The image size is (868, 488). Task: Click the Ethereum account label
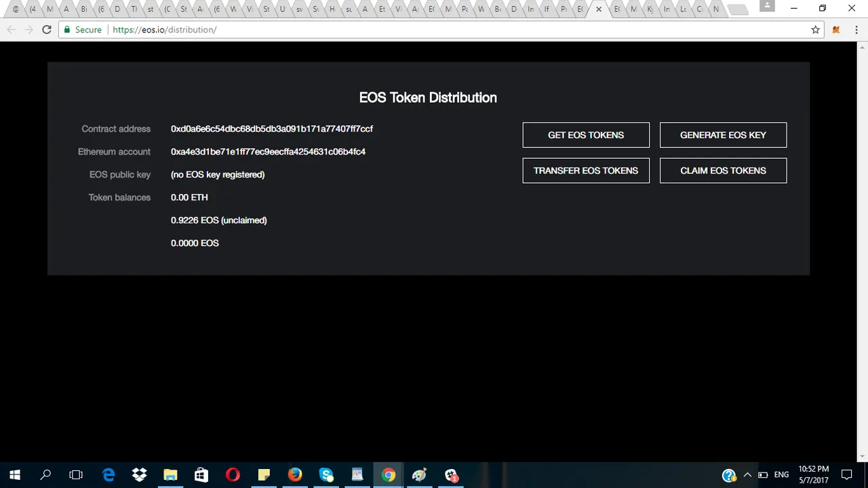[x=114, y=152]
